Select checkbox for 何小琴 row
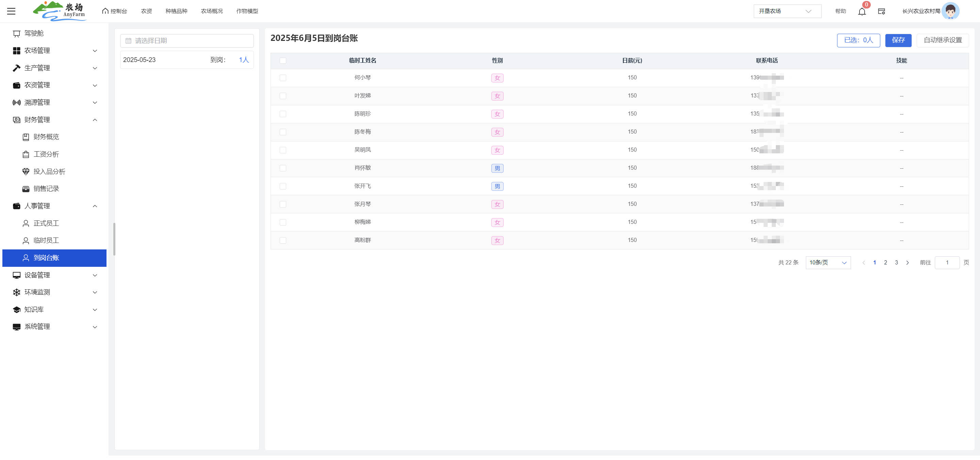The image size is (980, 460). tap(283, 78)
